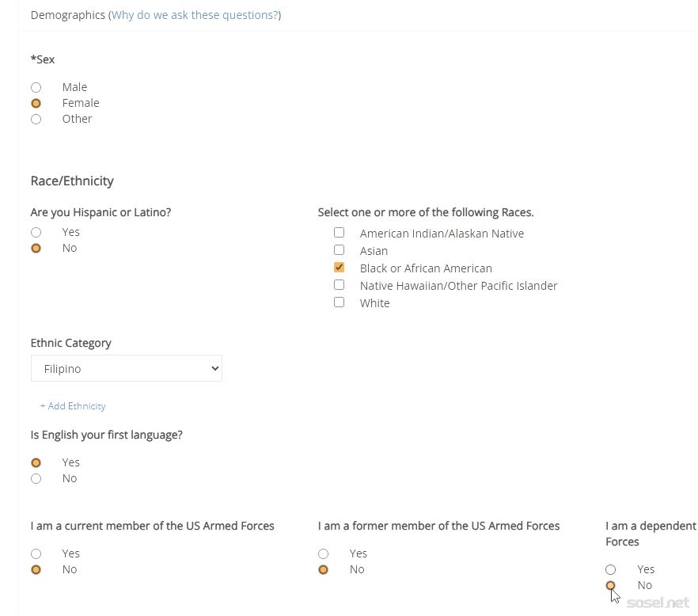Click the Add Ethnicity link
The image size is (698, 616).
pyautogui.click(x=73, y=406)
